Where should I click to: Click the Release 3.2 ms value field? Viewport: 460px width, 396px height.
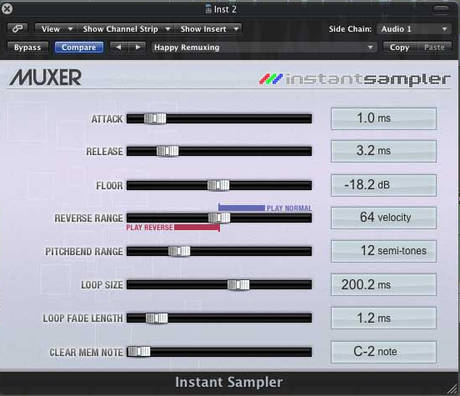click(384, 151)
